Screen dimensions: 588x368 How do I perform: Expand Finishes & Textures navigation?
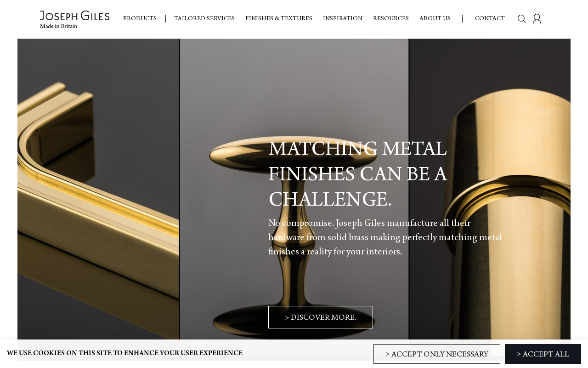(279, 19)
